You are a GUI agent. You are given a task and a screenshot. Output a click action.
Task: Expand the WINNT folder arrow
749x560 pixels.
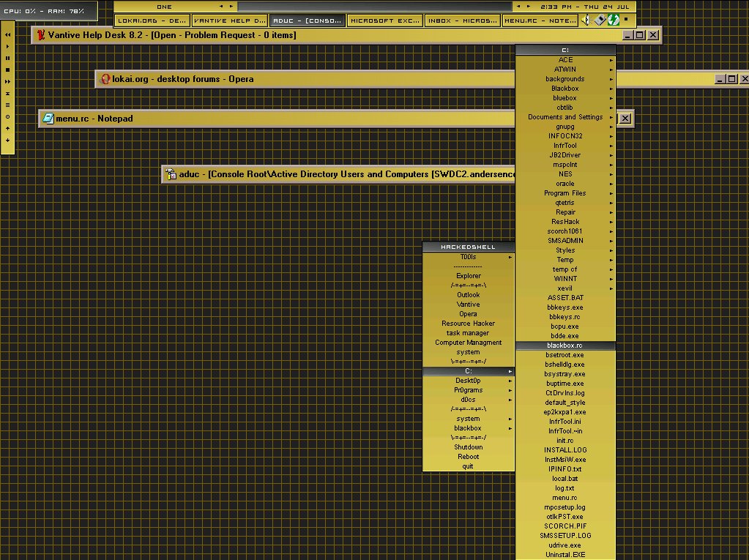pos(611,280)
